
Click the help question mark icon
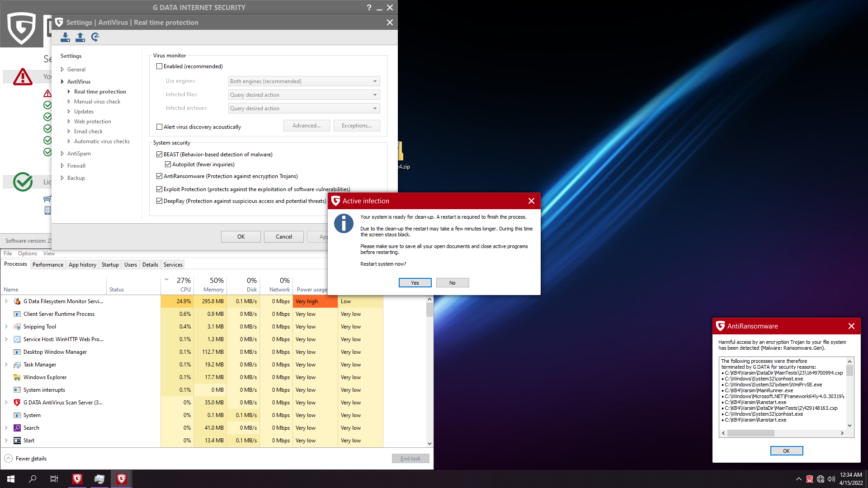369,8
